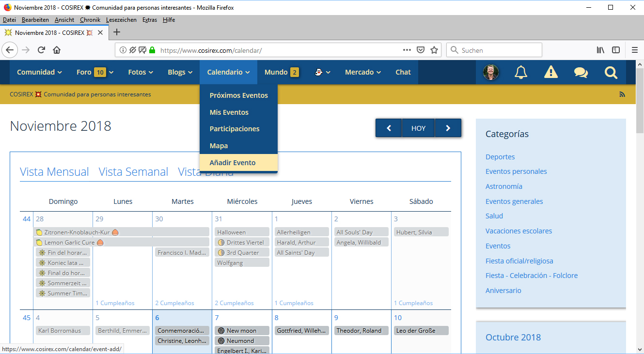Bookmark this page with star icon
Screen dimensions: 644x354
coord(434,50)
